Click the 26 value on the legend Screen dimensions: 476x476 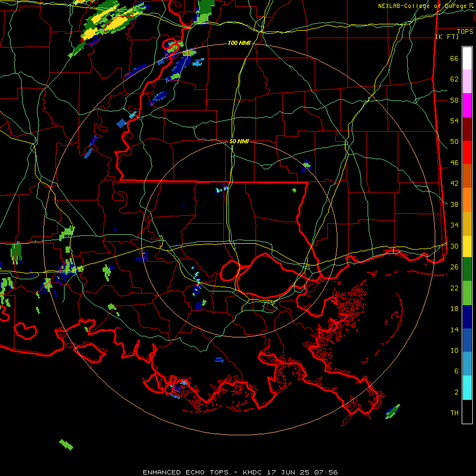(x=454, y=267)
